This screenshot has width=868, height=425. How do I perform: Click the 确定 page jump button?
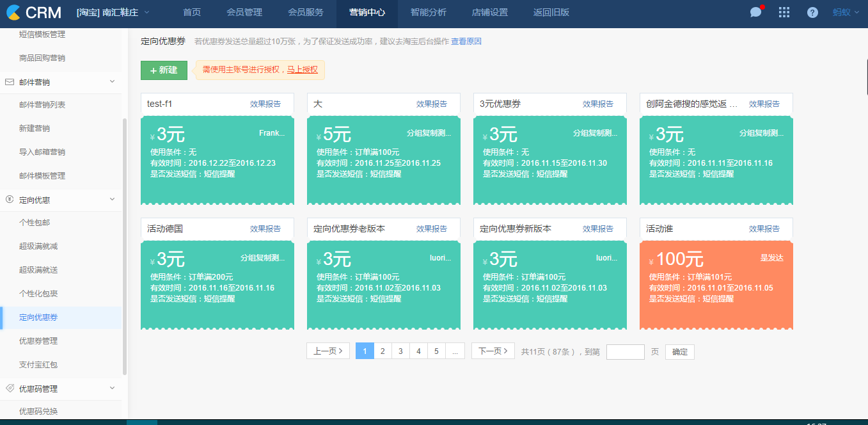(x=679, y=351)
